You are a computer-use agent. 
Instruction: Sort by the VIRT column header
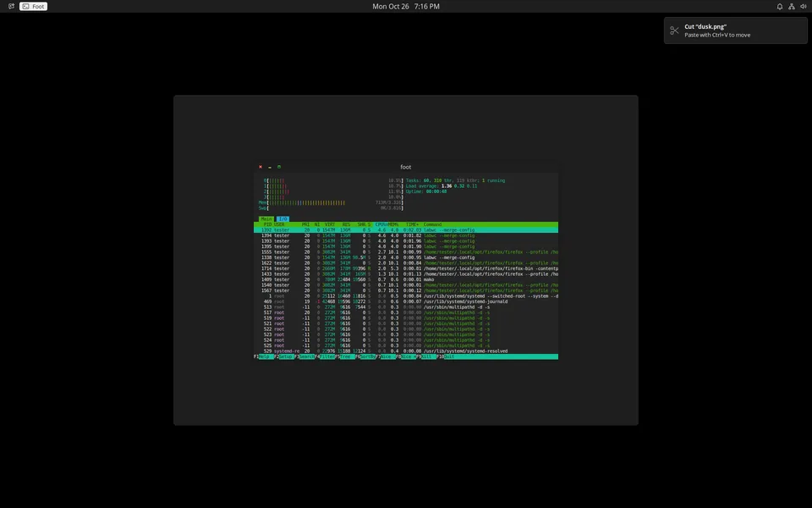329,224
